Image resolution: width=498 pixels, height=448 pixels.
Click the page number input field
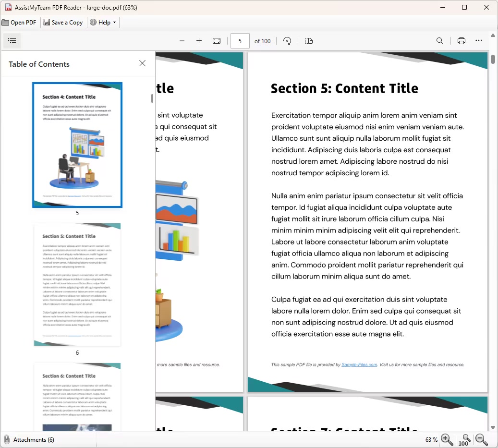pyautogui.click(x=240, y=41)
